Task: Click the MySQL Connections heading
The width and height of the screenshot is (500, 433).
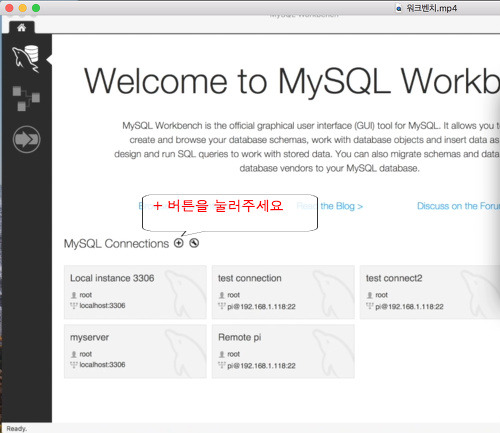Action: point(116,244)
